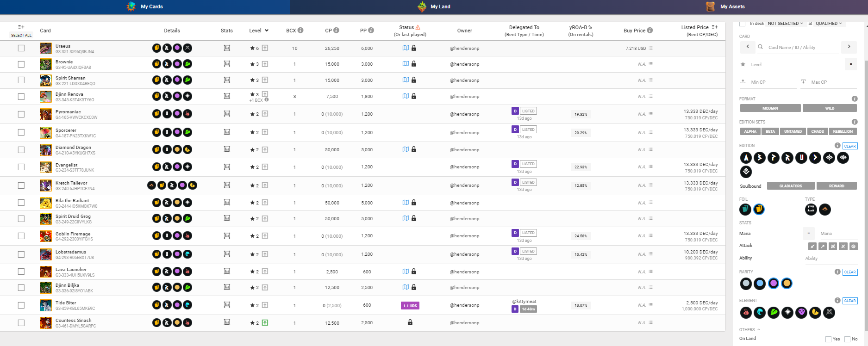Click BCX info icon
This screenshot has width=868, height=346.
click(300, 31)
